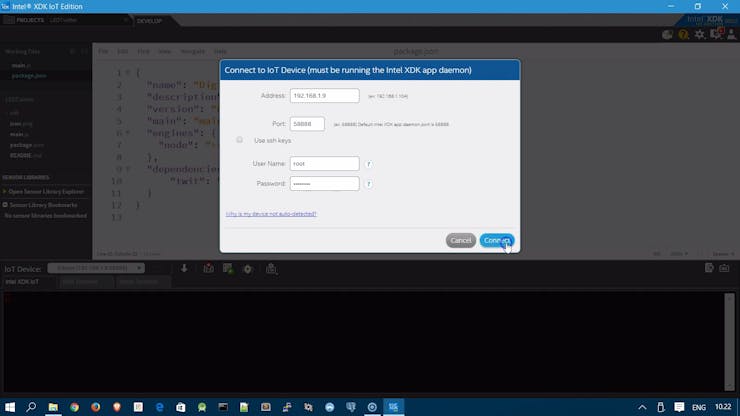Open Windows Action Center notifications
The height and width of the screenshot is (416, 740).
coord(679,407)
